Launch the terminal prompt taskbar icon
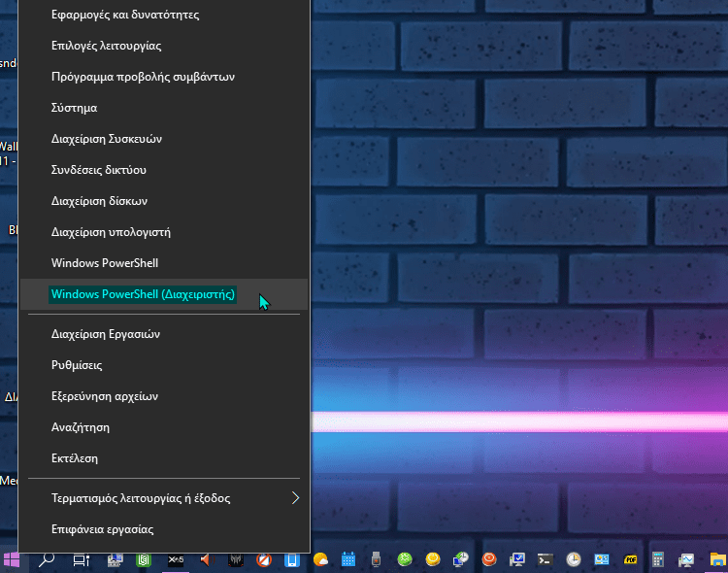 (546, 559)
